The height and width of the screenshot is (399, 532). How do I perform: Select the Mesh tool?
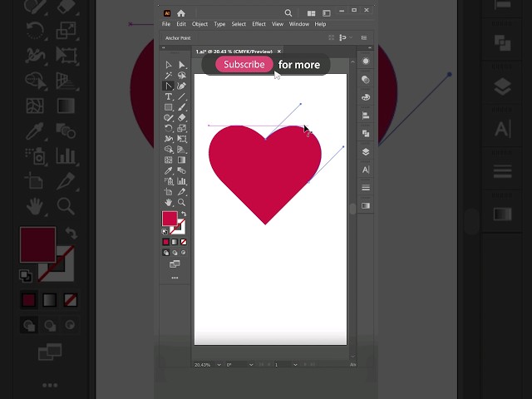tap(168, 160)
